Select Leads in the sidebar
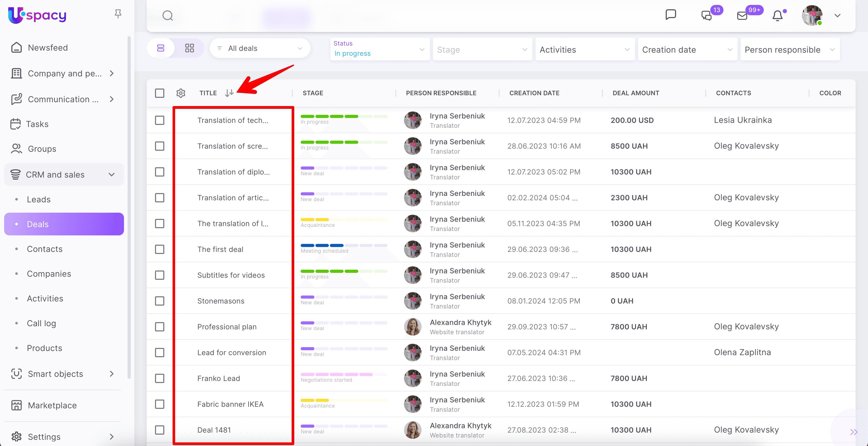Screen dimensions: 868x446 pos(38,199)
